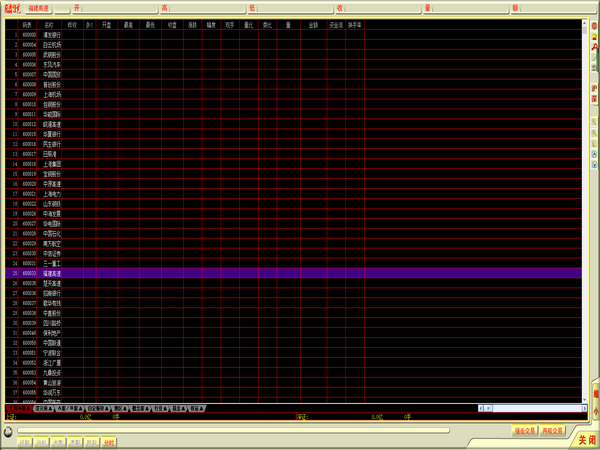The image size is (600, 450).
Task: Click the round gray icon at bottom-left
Action: click(8, 433)
